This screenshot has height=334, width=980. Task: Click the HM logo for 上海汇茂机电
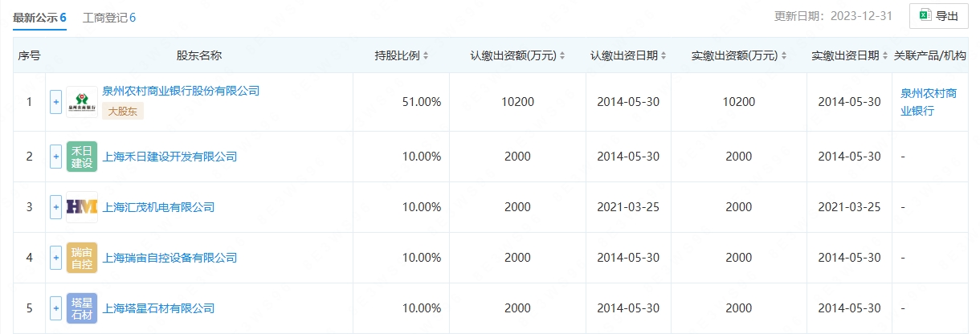click(82, 207)
